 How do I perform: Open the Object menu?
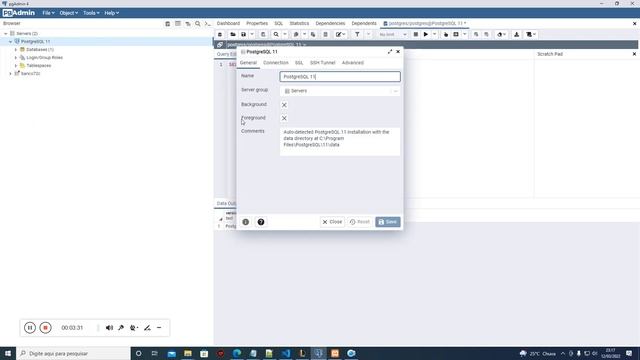[x=68, y=13]
